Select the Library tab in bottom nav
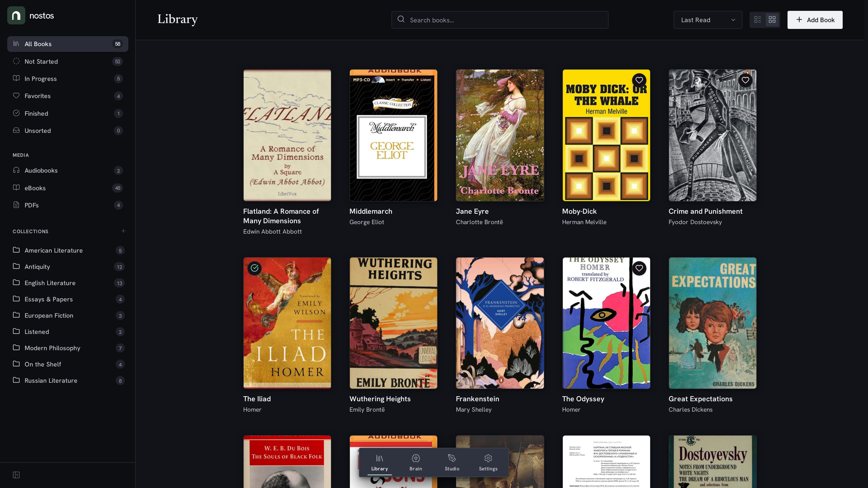 (x=380, y=462)
